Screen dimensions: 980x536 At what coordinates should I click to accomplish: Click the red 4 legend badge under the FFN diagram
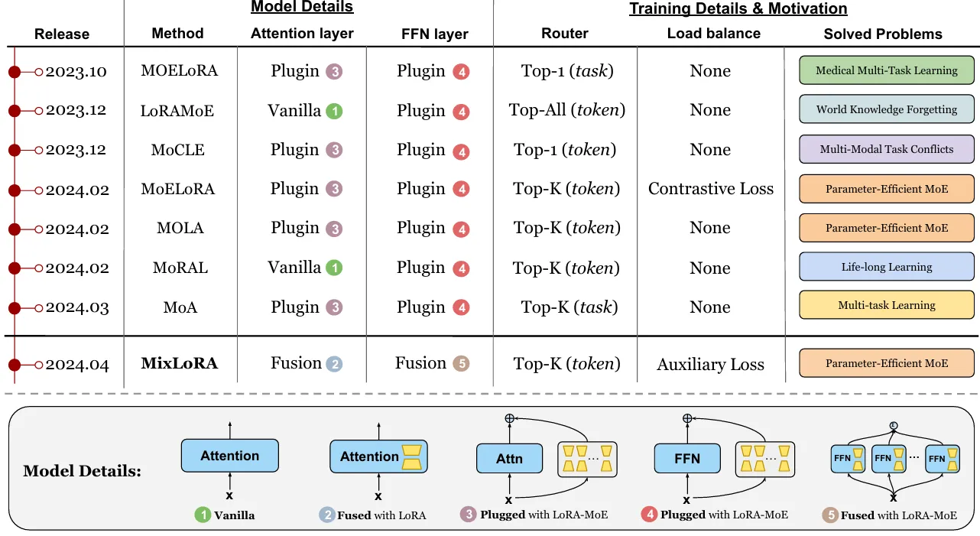tap(649, 515)
